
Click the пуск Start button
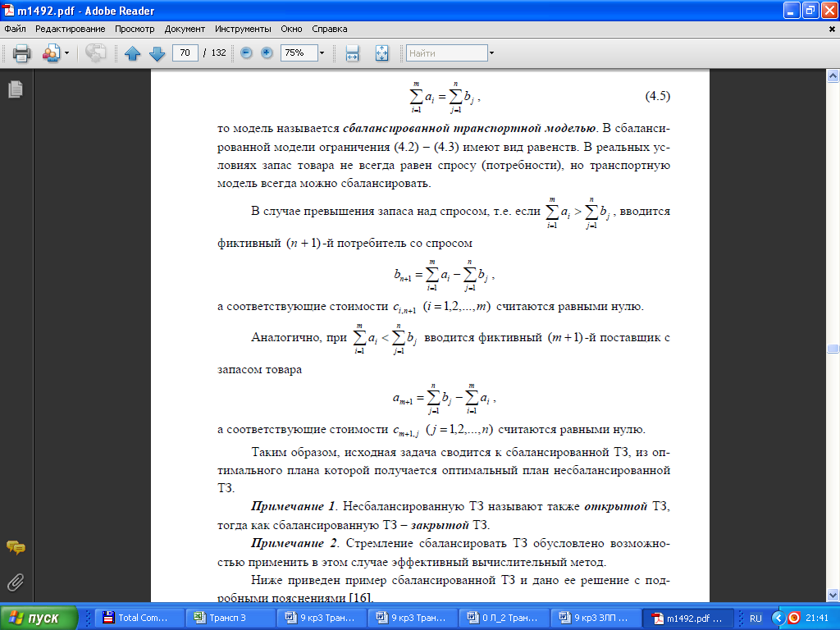(39, 618)
